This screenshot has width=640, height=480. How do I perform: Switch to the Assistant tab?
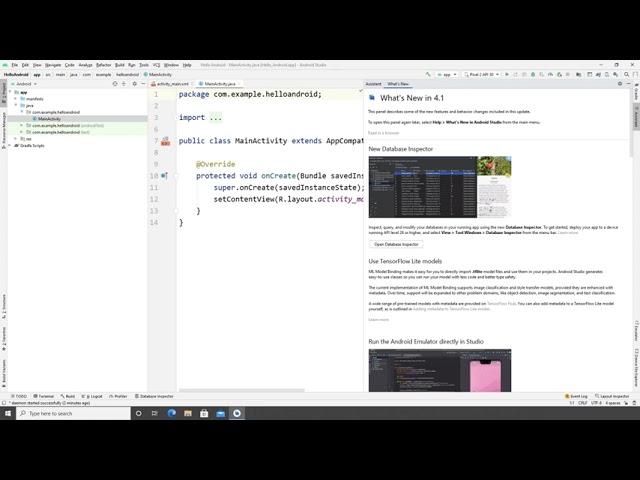point(373,84)
